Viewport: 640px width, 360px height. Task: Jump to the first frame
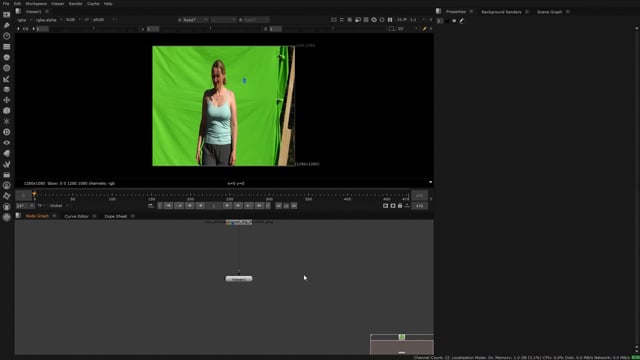pyautogui.click(x=169, y=206)
